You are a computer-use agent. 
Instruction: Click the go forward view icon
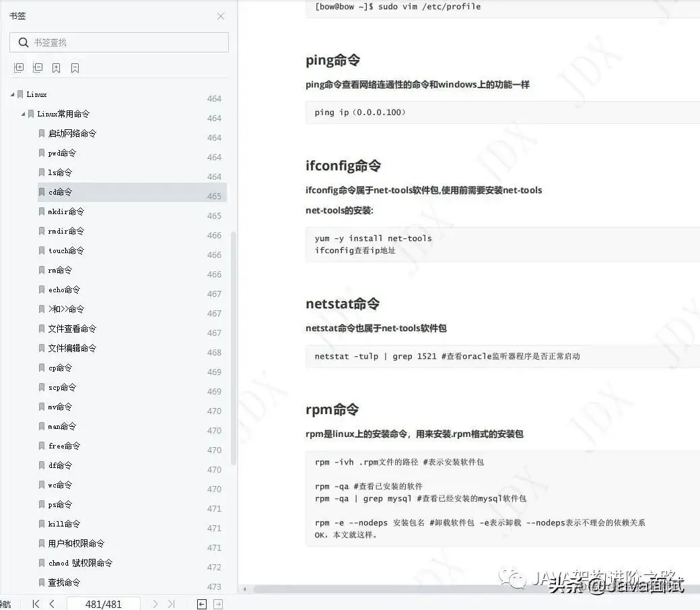pyautogui.click(x=218, y=604)
